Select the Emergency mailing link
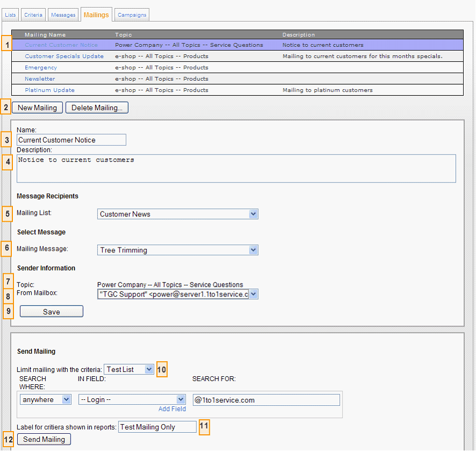This screenshot has width=476, height=451. click(x=41, y=68)
